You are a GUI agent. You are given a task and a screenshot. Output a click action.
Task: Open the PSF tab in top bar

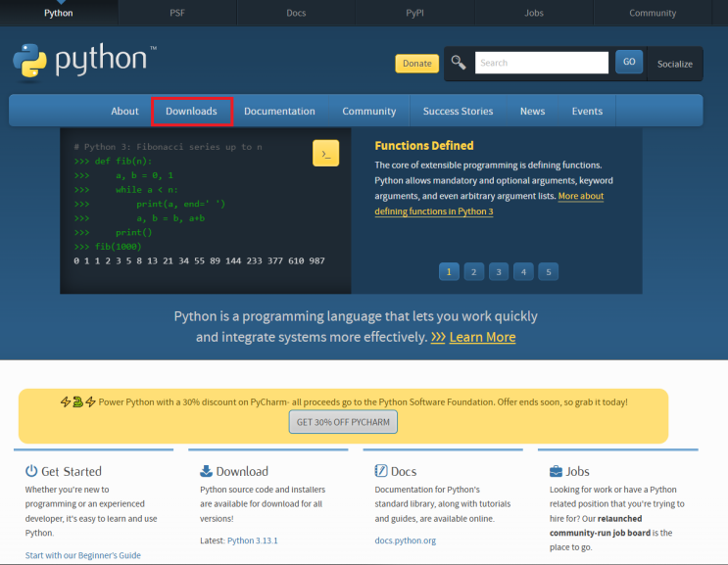[177, 13]
